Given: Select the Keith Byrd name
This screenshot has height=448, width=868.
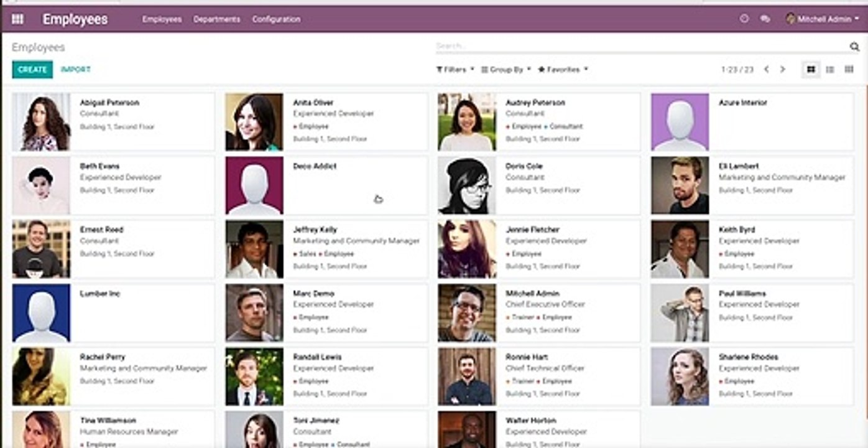Looking at the screenshot, I should pyautogui.click(x=737, y=230).
